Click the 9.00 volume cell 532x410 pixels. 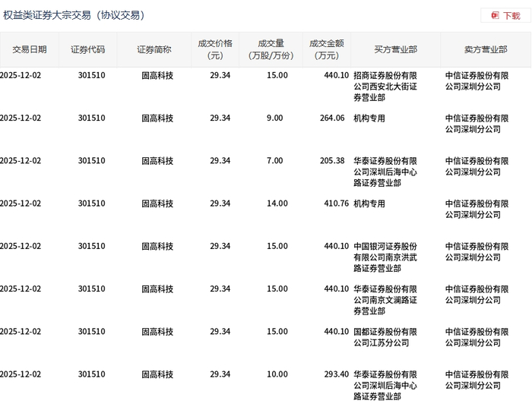click(x=274, y=118)
